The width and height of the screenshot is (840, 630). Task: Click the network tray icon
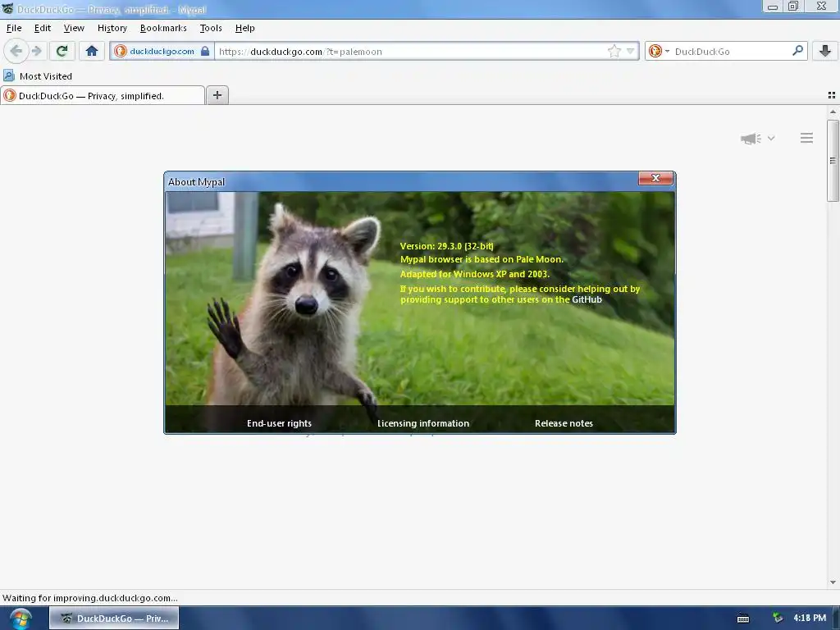click(778, 619)
